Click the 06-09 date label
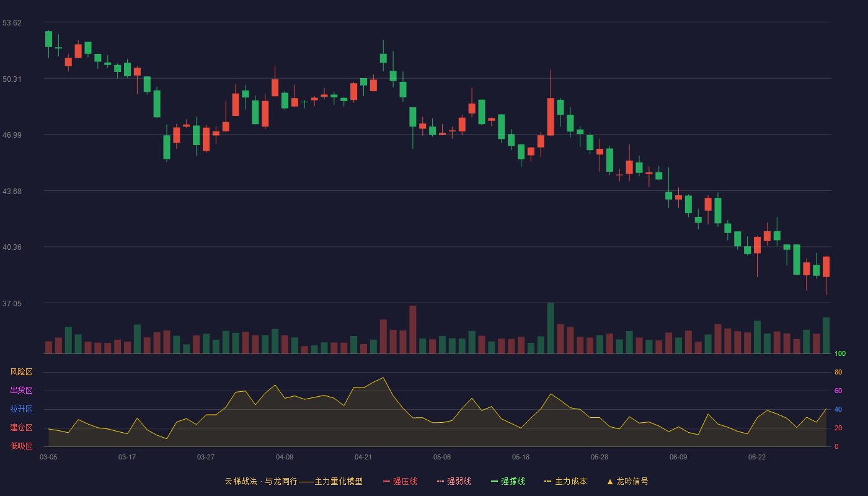Screen dimensions: 868x496 pyautogui.click(x=678, y=457)
